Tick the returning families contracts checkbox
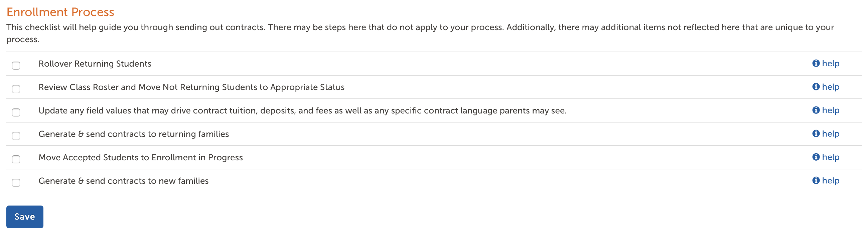 coord(16,136)
